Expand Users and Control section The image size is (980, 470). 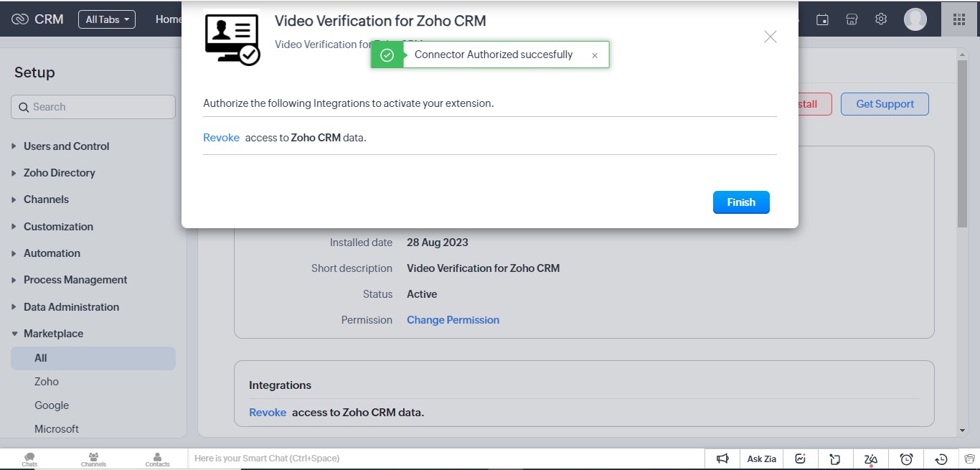click(x=66, y=146)
